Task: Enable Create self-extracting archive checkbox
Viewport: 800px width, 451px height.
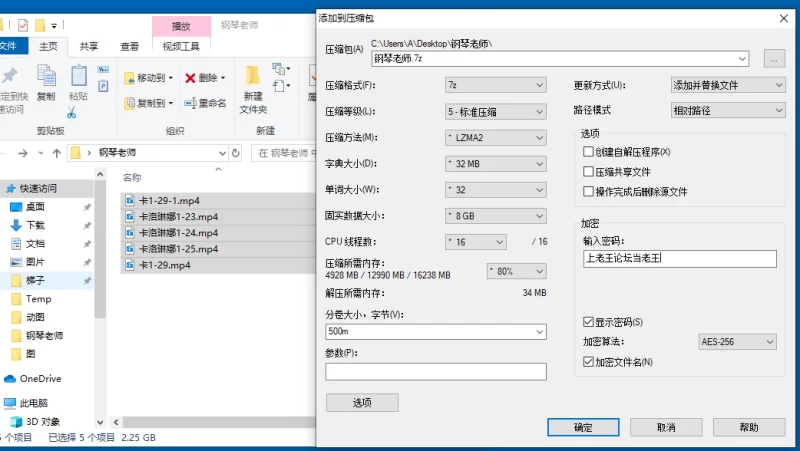Action: click(x=588, y=152)
